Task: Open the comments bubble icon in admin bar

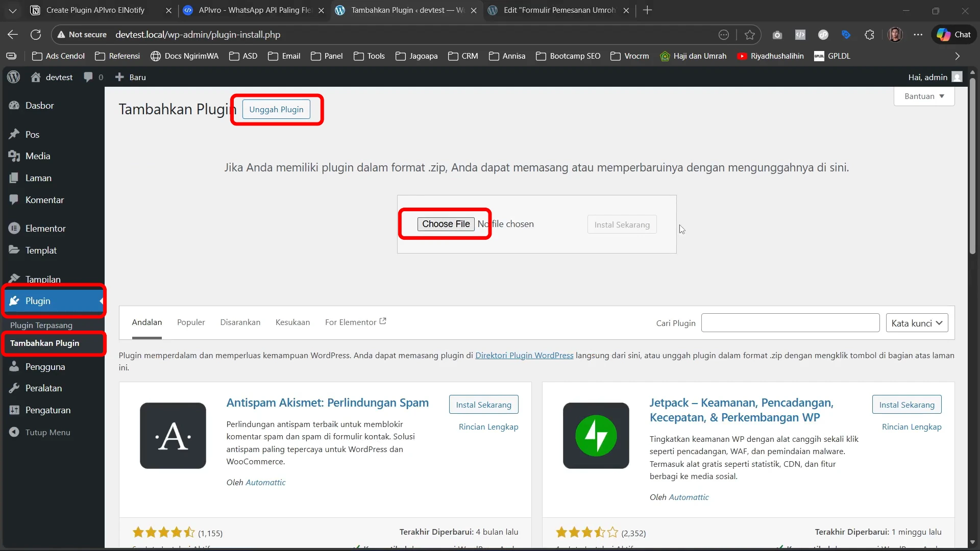Action: 88,77
